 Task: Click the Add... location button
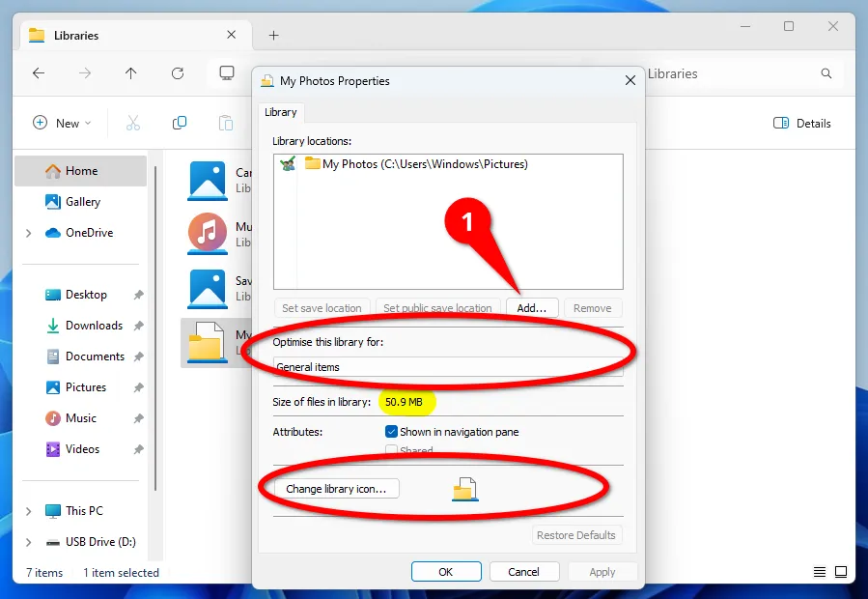531,308
